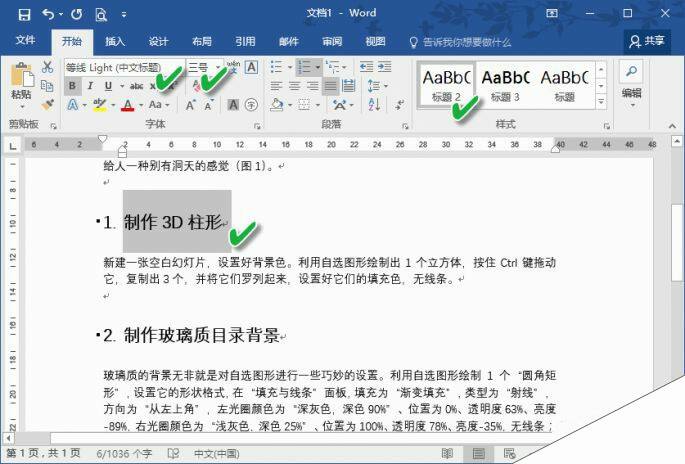Open Print Preview from Quick Access toolbar
Image resolution: width=685 pixels, height=464 pixels.
click(101, 14)
